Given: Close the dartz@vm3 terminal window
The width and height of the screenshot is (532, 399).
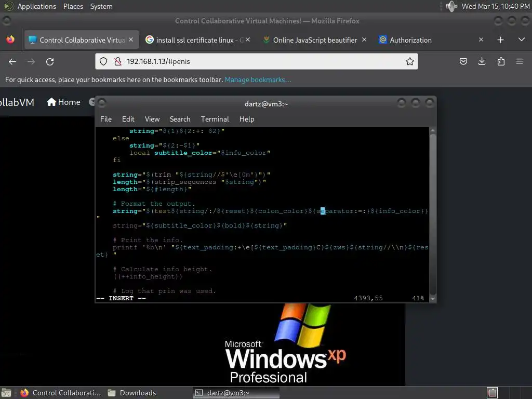Looking at the screenshot, I should pyautogui.click(x=430, y=103).
